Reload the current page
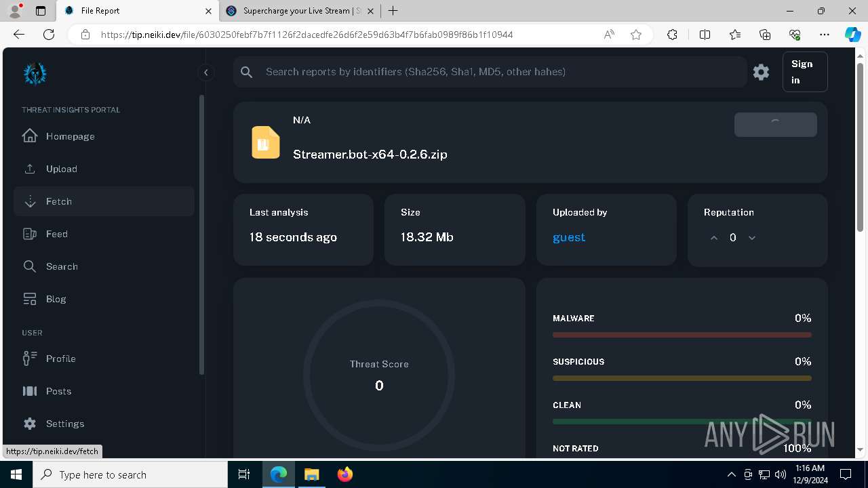The image size is (868, 488). click(49, 35)
